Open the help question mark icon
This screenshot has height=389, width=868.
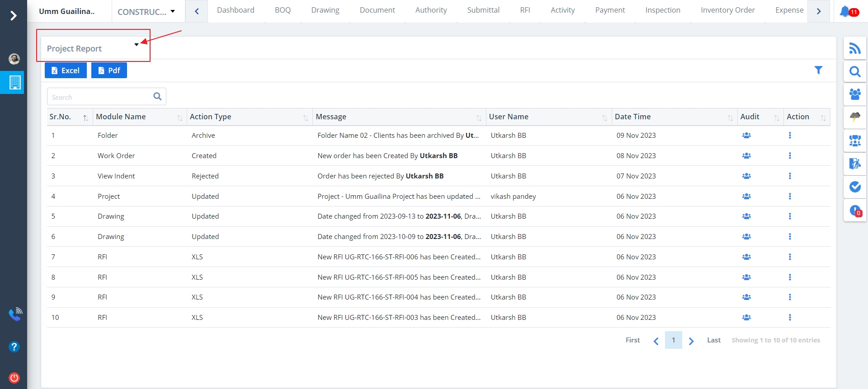coord(14,347)
